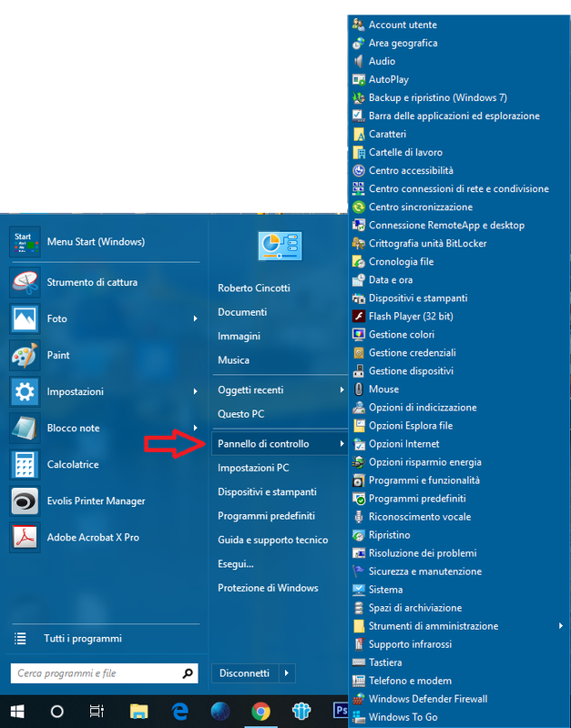This screenshot has width=571, height=728.
Task: Click the Tastiera keyboard icon
Action: tap(358, 662)
